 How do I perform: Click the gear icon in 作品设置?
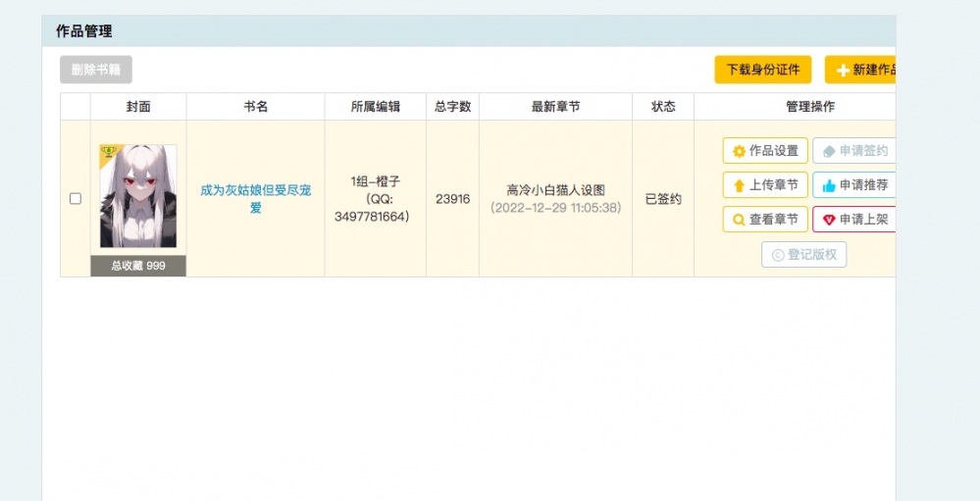pyautogui.click(x=739, y=151)
